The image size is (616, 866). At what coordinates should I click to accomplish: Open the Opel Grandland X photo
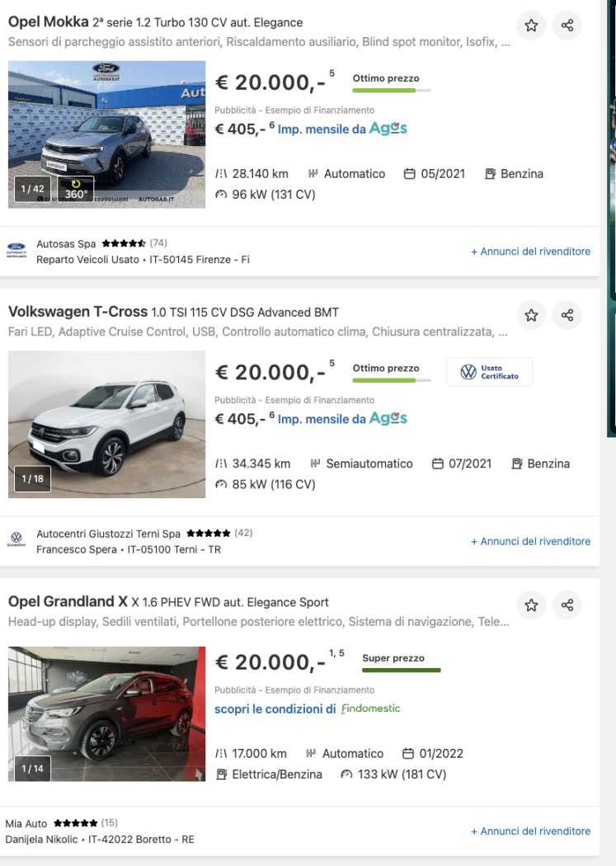click(x=107, y=713)
